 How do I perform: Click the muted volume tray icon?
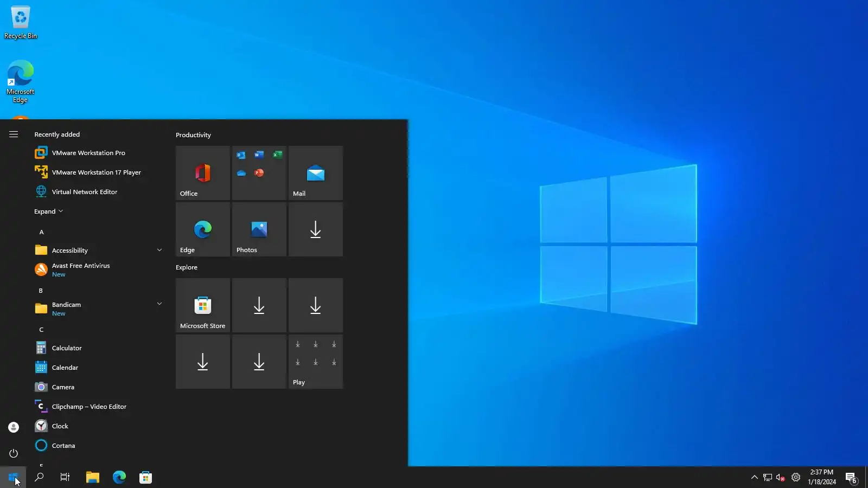[x=781, y=477]
